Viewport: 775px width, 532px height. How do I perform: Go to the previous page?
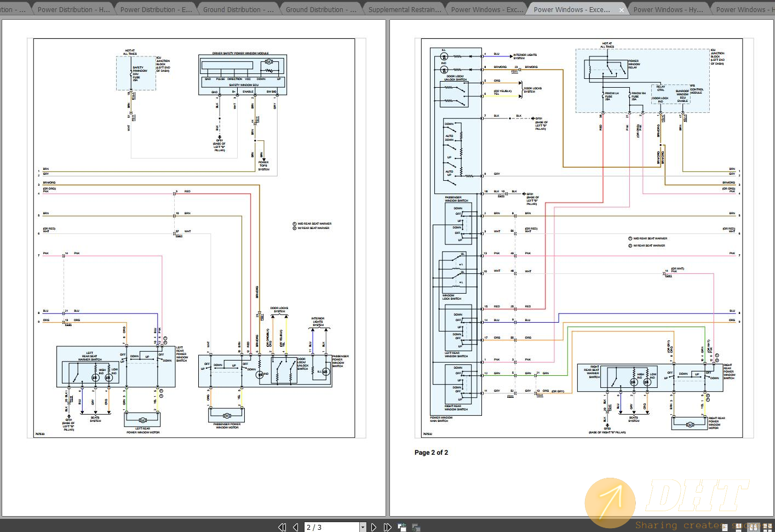point(295,527)
